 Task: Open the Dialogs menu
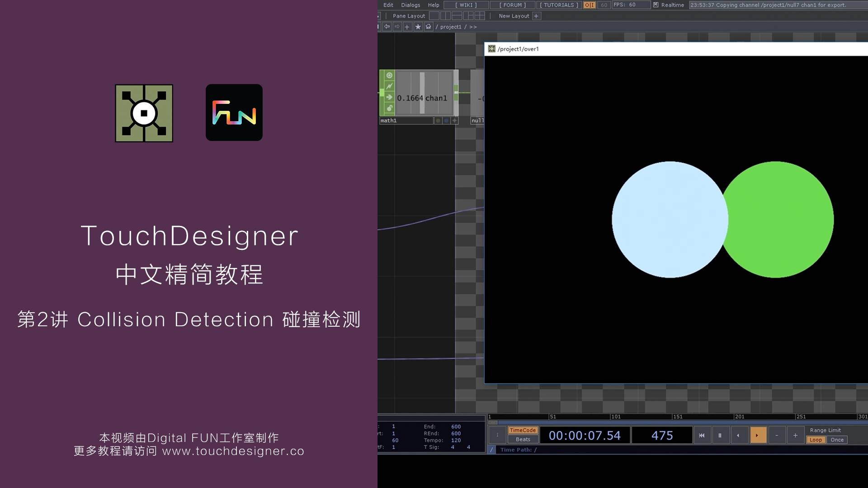pyautogui.click(x=410, y=5)
